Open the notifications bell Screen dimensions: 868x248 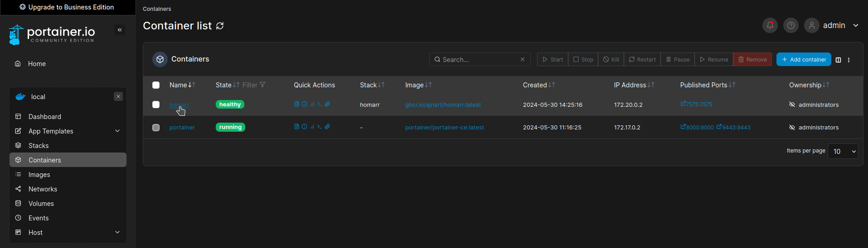click(x=770, y=25)
